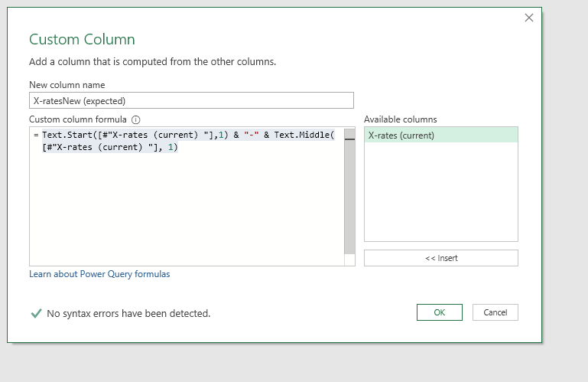588x382 pixels.
Task: Close the Custom Column dialog
Action: (x=529, y=18)
